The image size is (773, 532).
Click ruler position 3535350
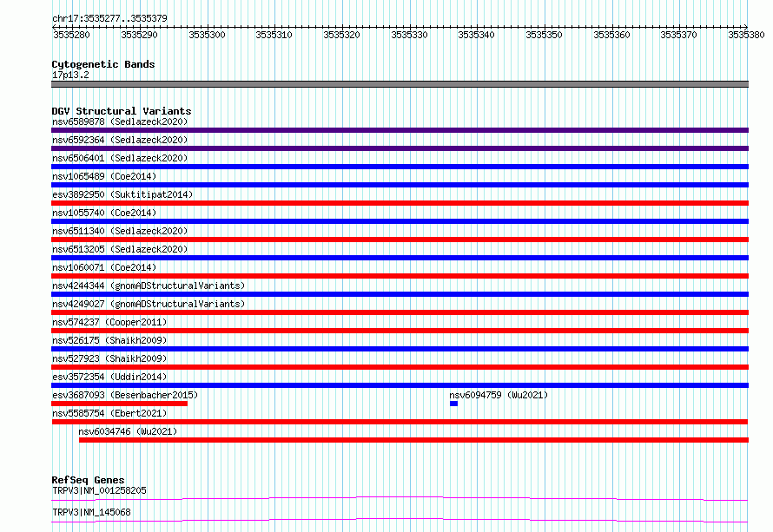click(544, 35)
